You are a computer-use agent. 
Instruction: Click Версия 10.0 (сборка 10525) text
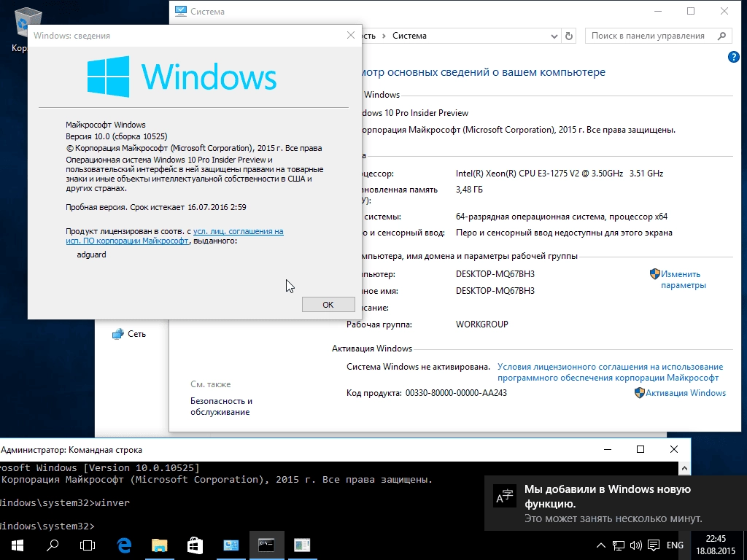[x=117, y=136]
